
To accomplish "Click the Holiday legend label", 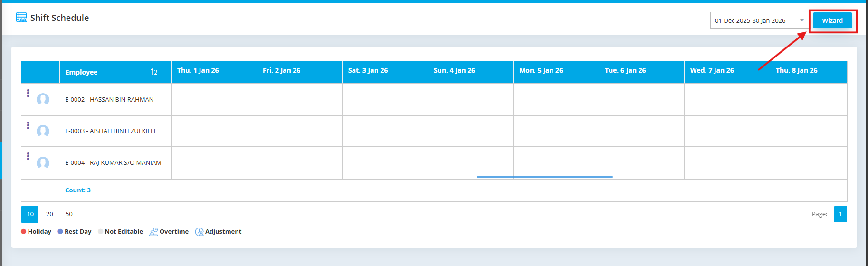I will point(39,232).
